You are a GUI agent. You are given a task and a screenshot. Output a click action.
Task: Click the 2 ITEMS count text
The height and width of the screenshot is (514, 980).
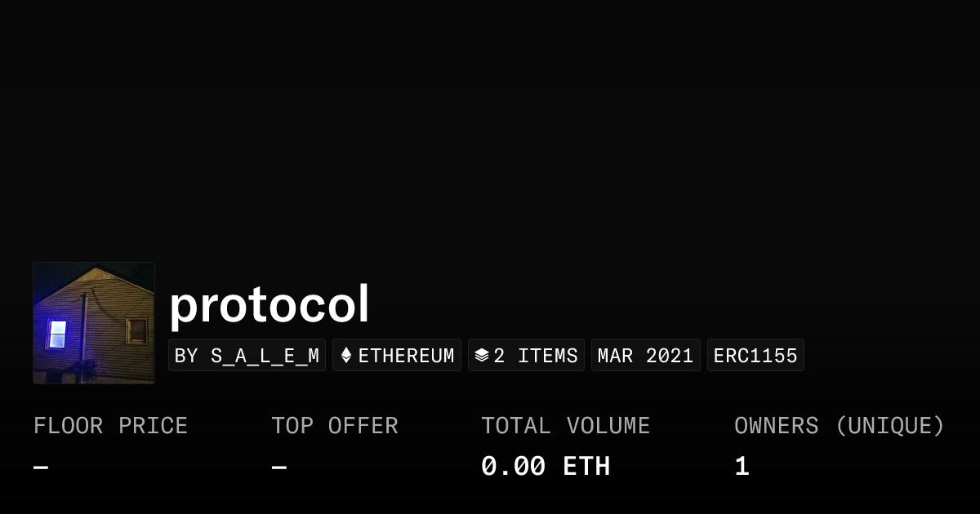click(536, 356)
